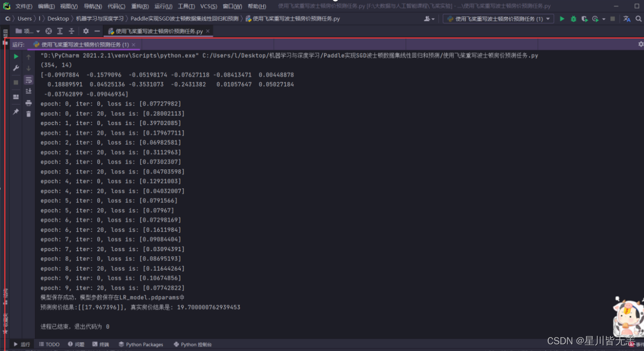Screen dimensions: 644x351
Task: Open Search Everywhere magnifier
Action: click(639, 19)
